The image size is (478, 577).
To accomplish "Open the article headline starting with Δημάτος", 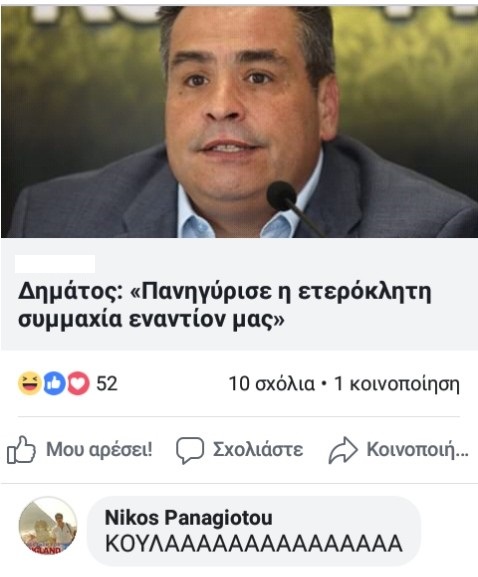I will 224,305.
